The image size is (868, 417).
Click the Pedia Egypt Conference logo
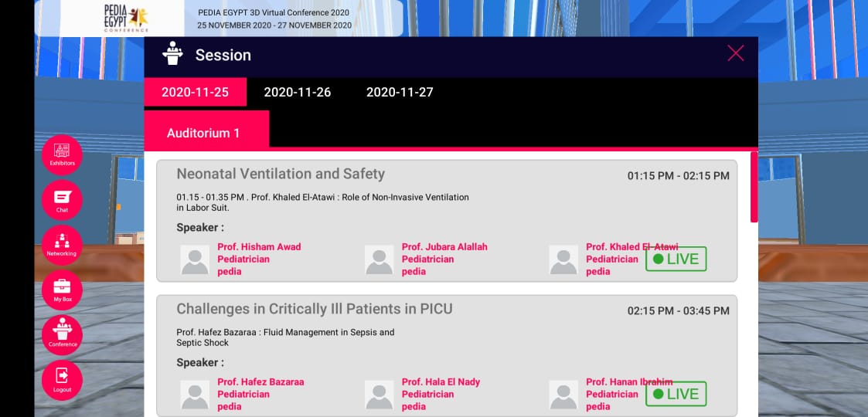(127, 19)
